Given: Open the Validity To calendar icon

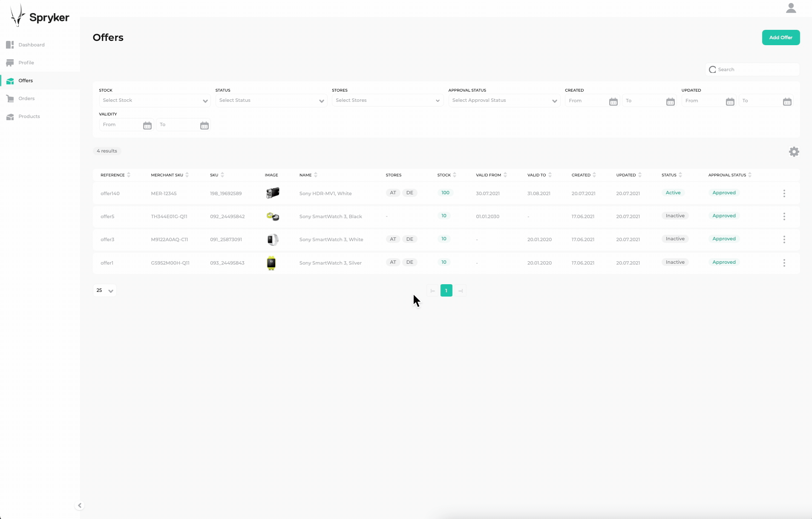Looking at the screenshot, I should (x=204, y=125).
